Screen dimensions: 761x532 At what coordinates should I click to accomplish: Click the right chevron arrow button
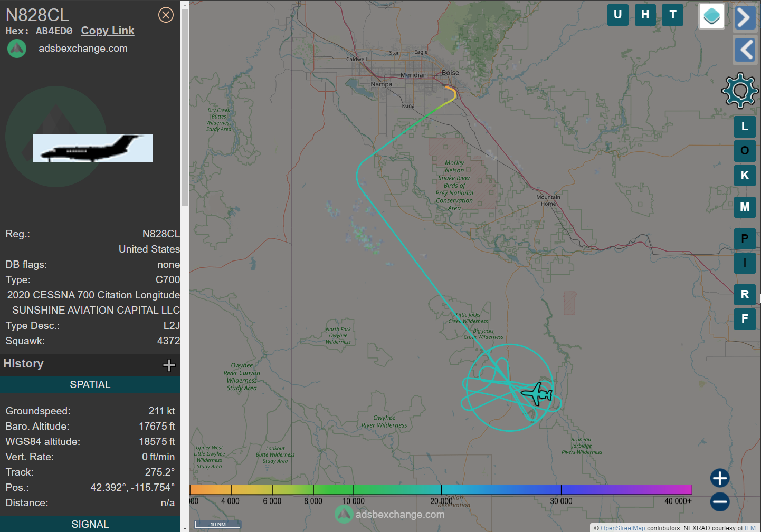coord(745,17)
